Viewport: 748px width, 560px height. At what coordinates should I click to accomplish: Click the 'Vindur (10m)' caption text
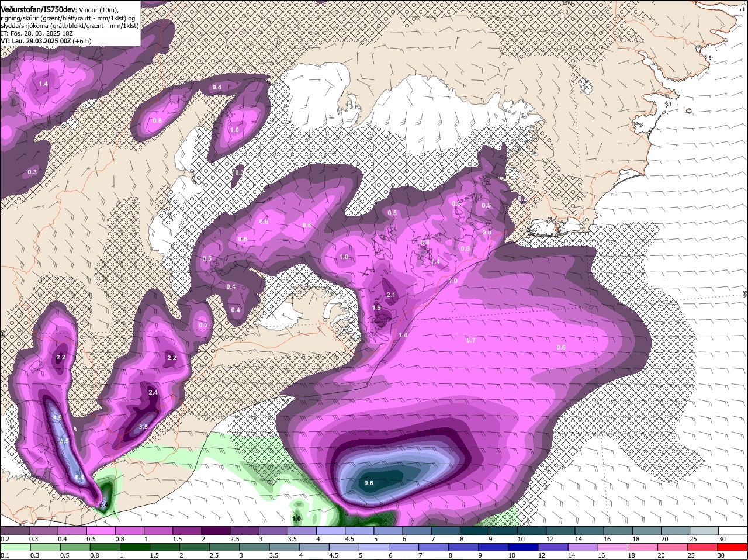pos(98,10)
